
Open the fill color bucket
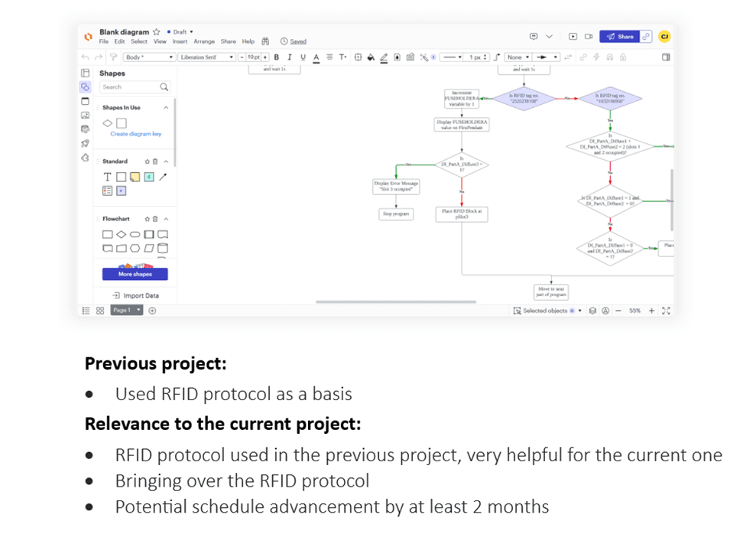(x=371, y=57)
